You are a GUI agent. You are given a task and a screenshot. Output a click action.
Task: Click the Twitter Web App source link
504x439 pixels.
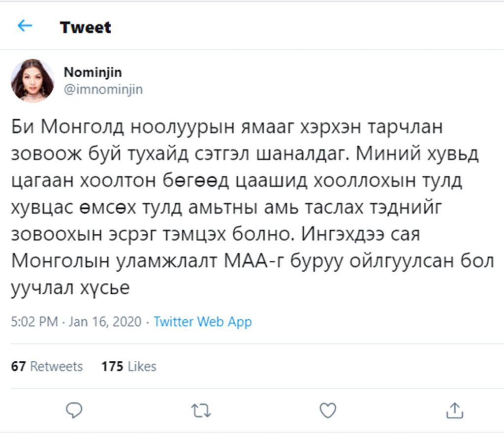point(202,322)
